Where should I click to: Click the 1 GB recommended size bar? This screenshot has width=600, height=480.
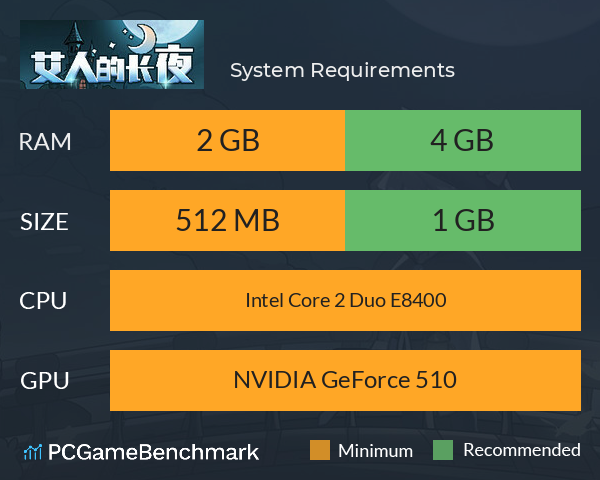(463, 220)
